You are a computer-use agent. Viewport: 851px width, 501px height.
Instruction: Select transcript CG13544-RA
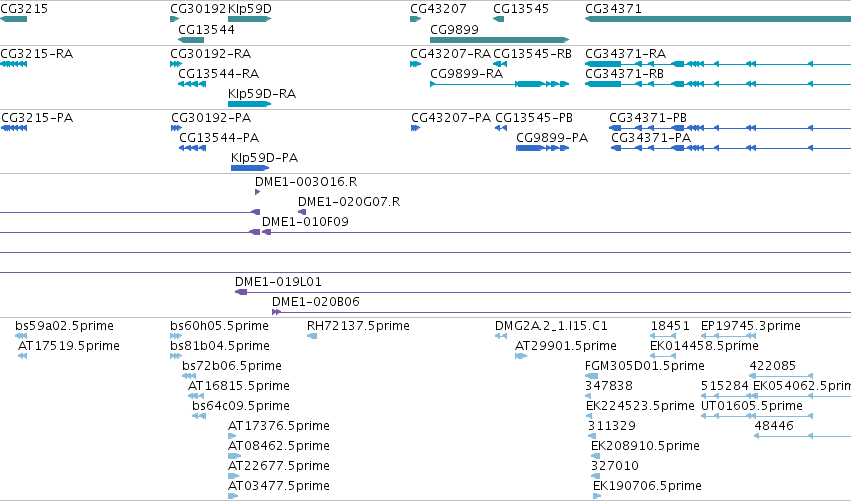point(218,74)
